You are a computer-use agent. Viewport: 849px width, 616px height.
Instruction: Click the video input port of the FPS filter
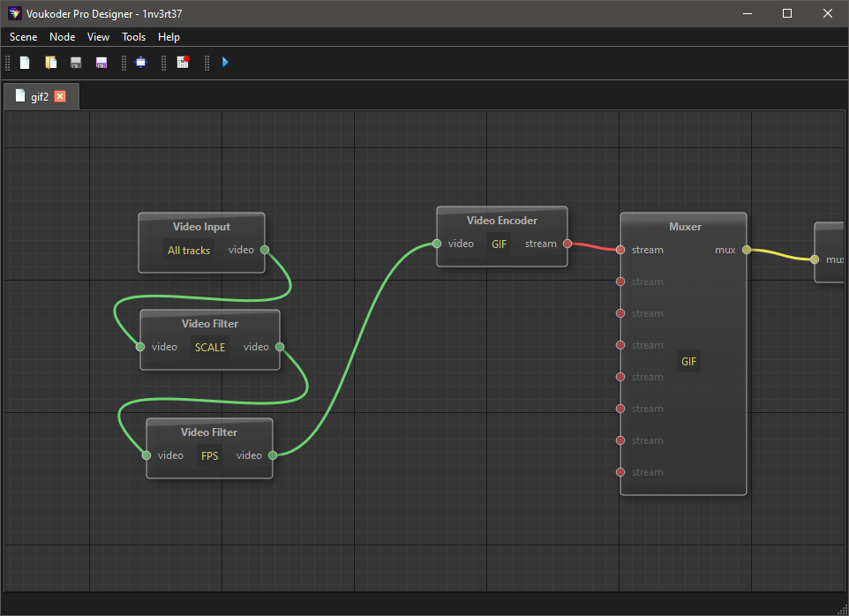click(x=147, y=455)
